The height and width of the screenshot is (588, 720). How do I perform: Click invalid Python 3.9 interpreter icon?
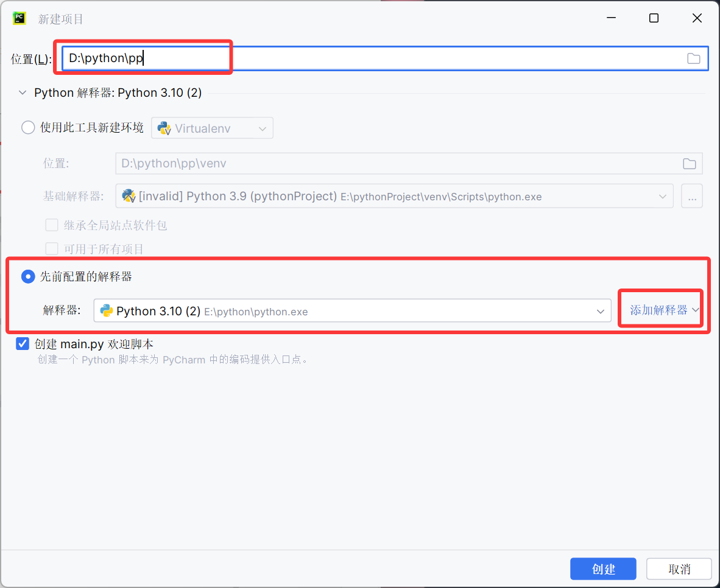[129, 196]
